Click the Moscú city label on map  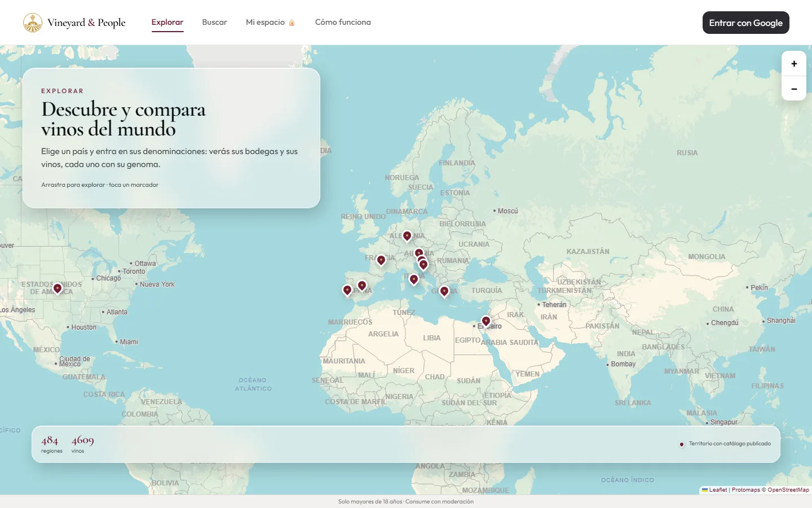[x=506, y=211]
